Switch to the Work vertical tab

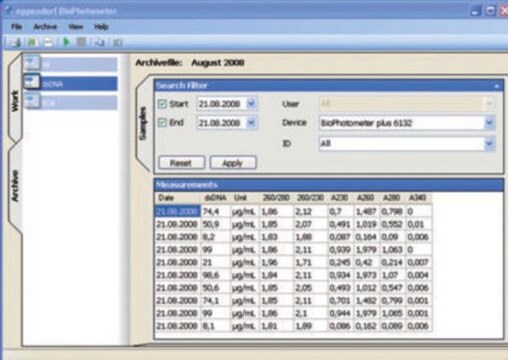tap(15, 101)
